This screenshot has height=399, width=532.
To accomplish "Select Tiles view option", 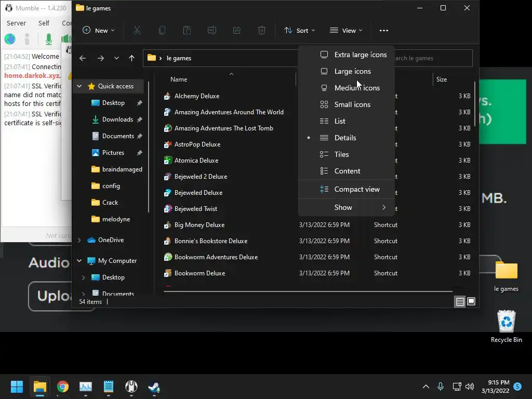I will [x=347, y=154].
